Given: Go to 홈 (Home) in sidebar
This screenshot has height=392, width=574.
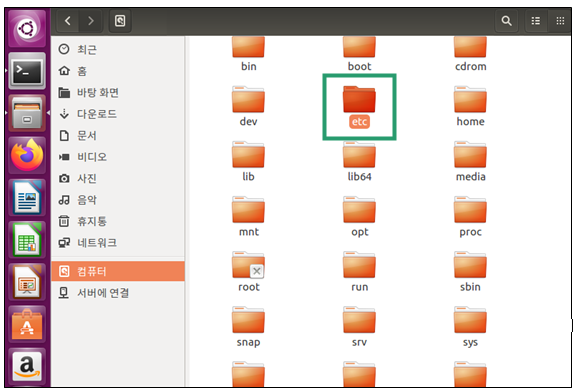Looking at the screenshot, I should click(118, 71).
